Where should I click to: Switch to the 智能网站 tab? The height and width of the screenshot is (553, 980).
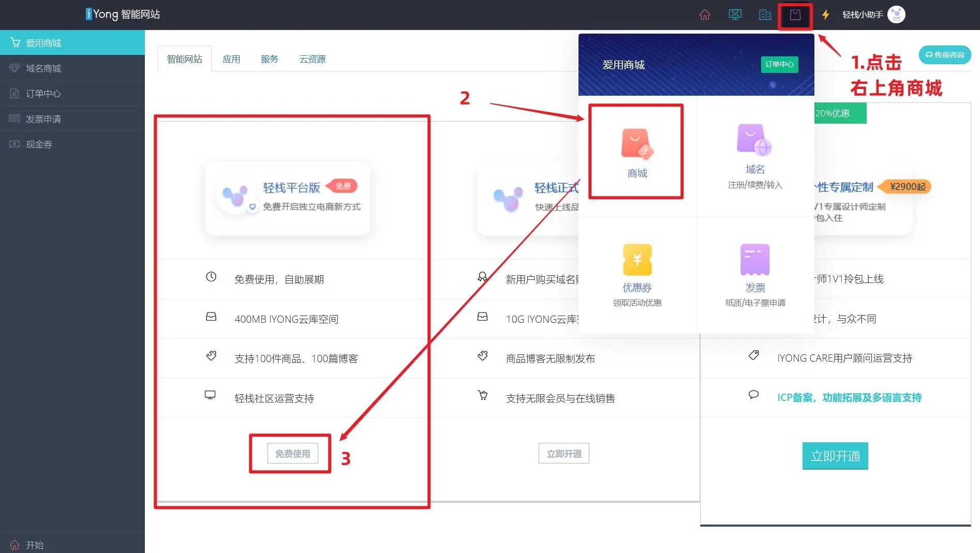click(184, 59)
